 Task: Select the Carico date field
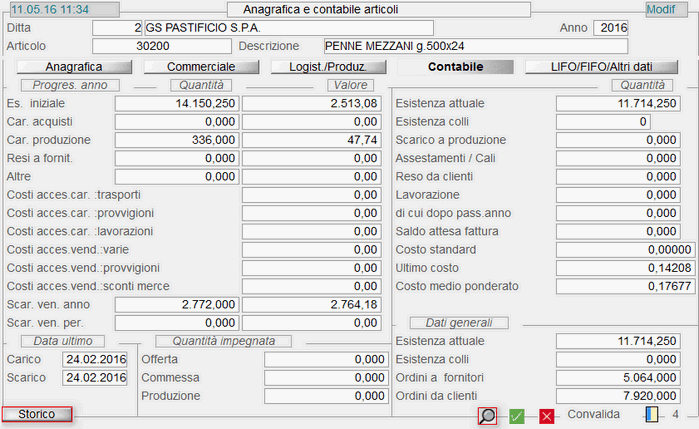tap(95, 359)
